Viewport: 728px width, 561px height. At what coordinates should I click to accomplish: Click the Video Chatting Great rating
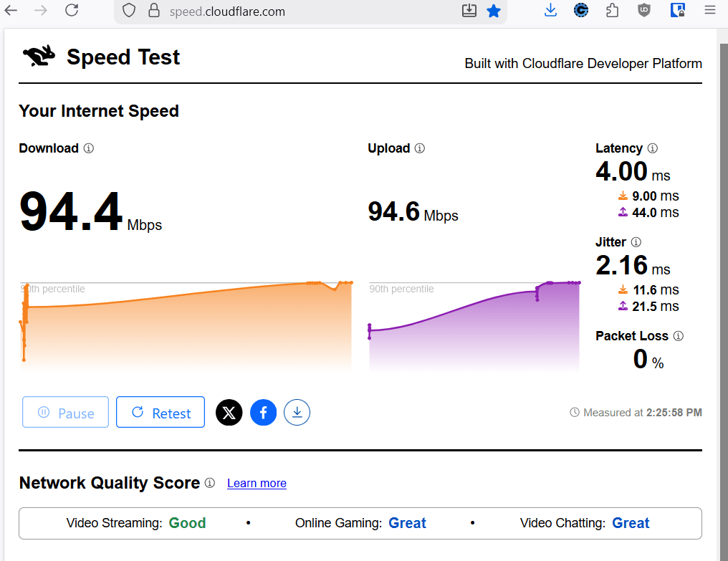coord(585,523)
